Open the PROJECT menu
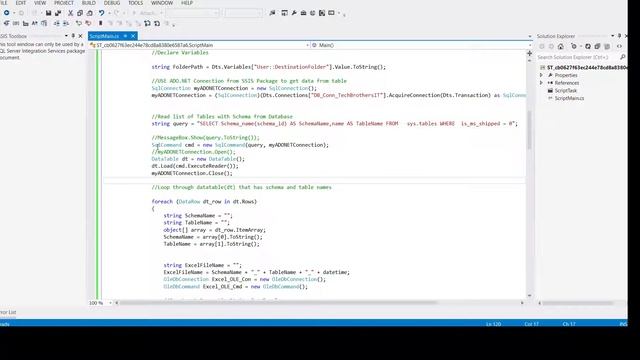The width and height of the screenshot is (640, 360). tap(64, 3)
